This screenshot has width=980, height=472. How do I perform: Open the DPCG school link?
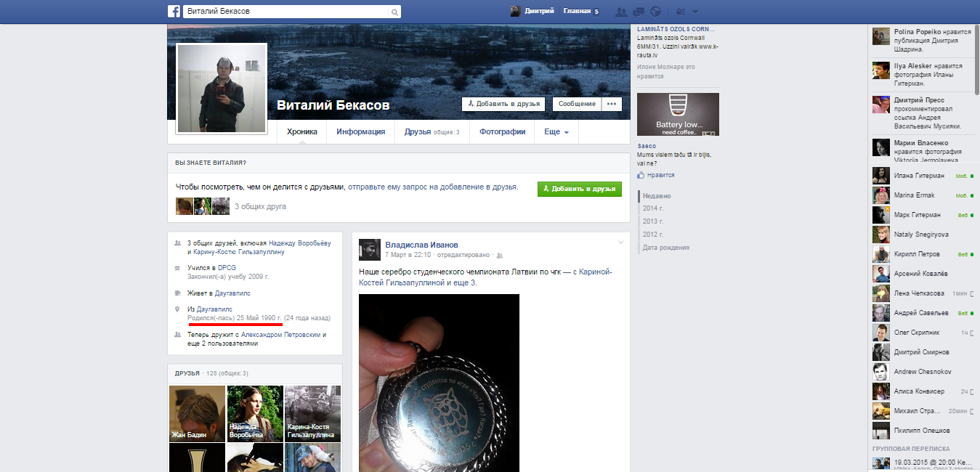[227, 268]
